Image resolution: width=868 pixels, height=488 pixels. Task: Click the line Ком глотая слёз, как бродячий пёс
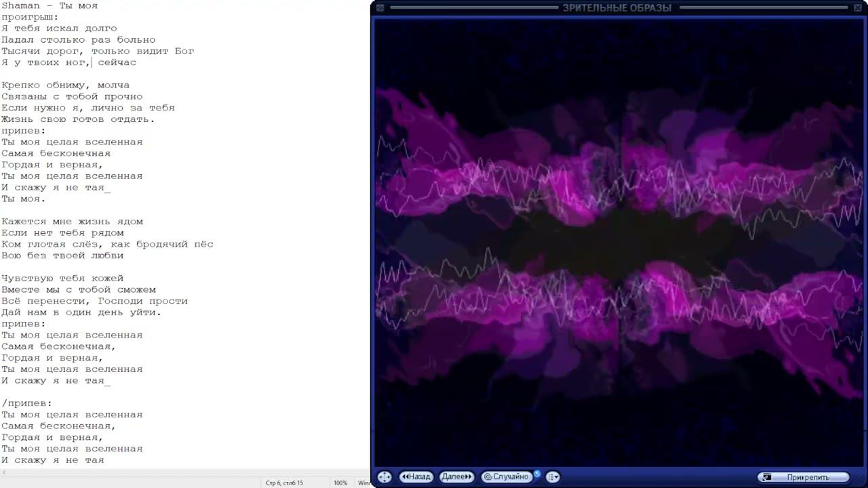(107, 244)
